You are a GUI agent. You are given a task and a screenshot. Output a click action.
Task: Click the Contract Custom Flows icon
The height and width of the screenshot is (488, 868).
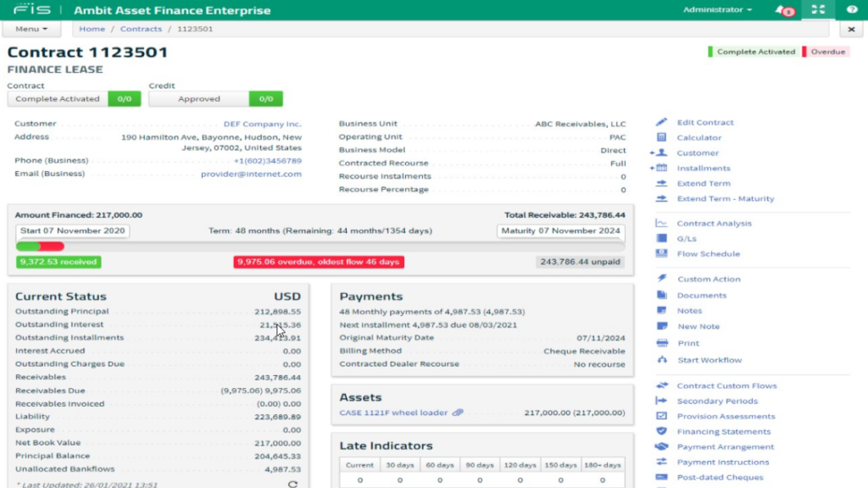pyautogui.click(x=661, y=385)
